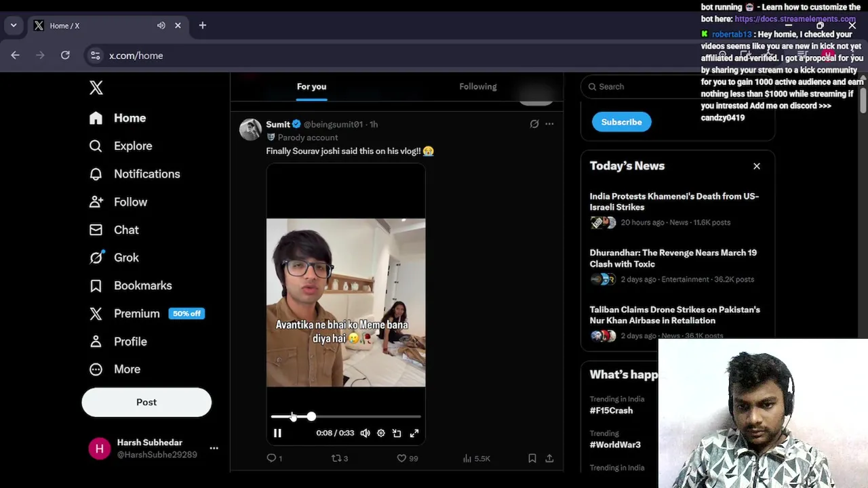Screen dimensions: 868x488
Task: Seek using the video progress bar
Action: pos(346,416)
